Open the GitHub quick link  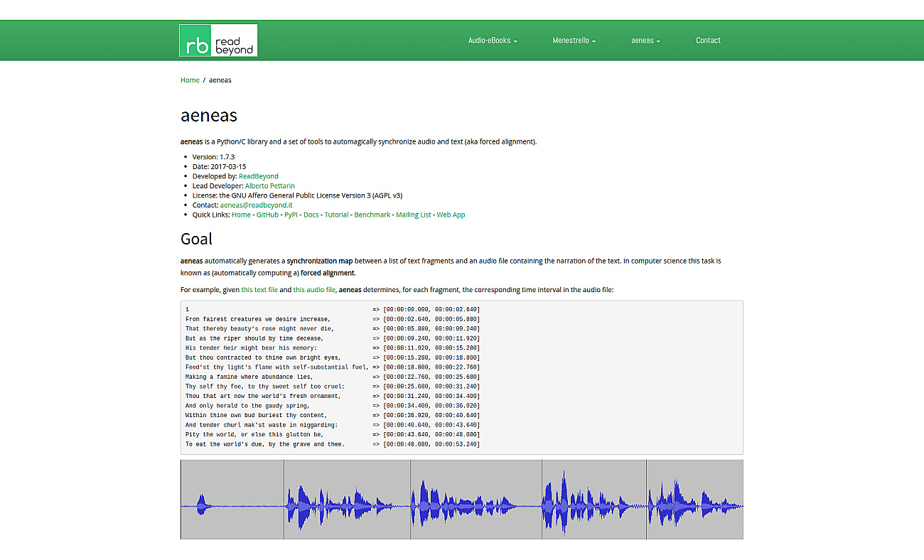[x=267, y=215]
